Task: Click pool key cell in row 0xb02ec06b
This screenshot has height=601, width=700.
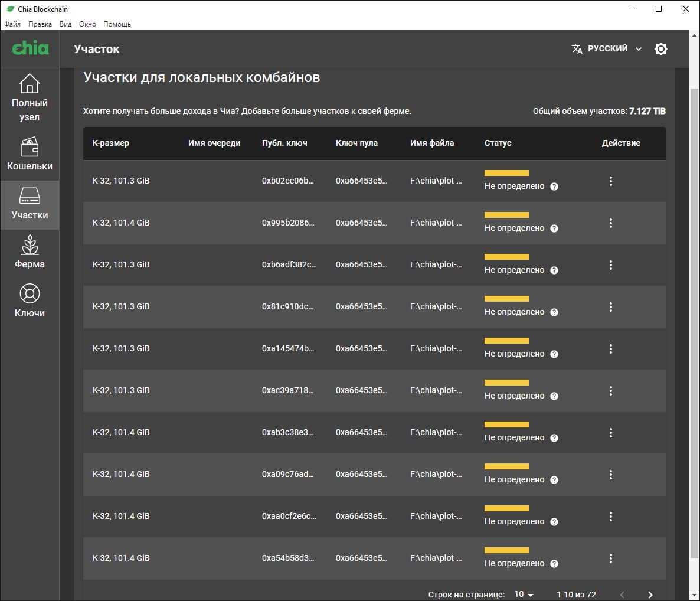Action: click(x=362, y=181)
